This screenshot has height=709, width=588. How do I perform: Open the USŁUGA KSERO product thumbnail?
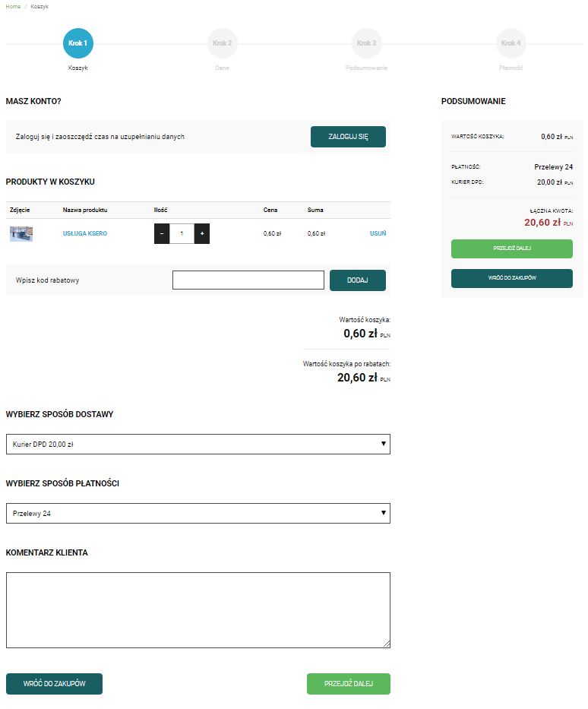pyautogui.click(x=21, y=234)
